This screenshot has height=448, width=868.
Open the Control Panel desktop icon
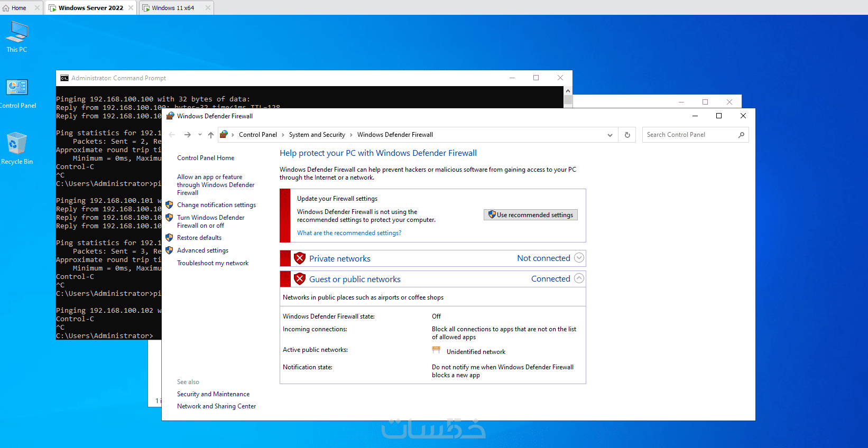17,94
